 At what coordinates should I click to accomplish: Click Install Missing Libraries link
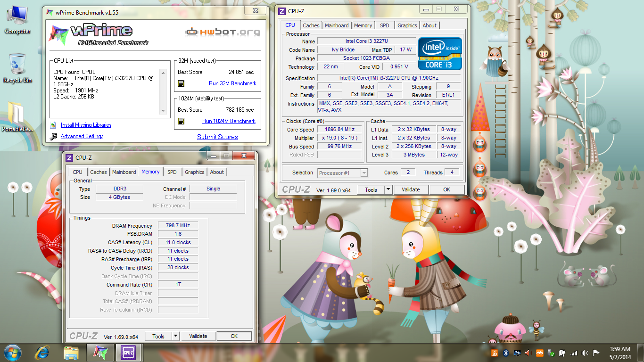[86, 125]
